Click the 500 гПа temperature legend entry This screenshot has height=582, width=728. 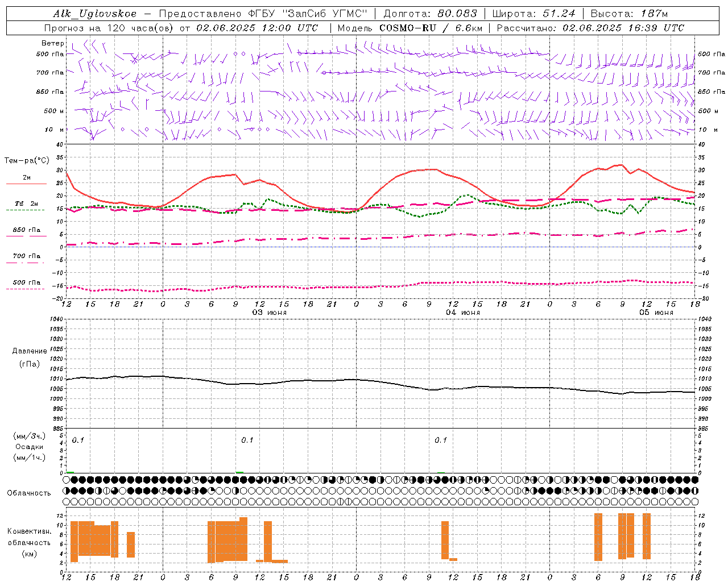[x=26, y=284]
